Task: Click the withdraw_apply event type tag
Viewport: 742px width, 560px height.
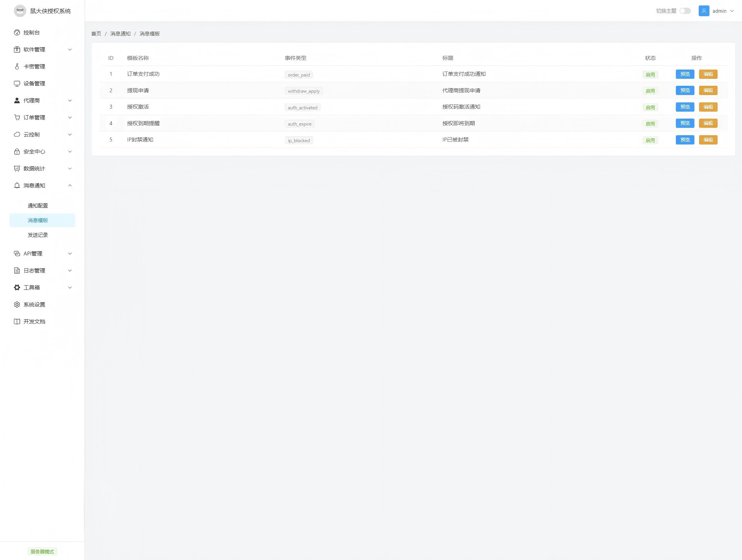Action: pyautogui.click(x=303, y=91)
